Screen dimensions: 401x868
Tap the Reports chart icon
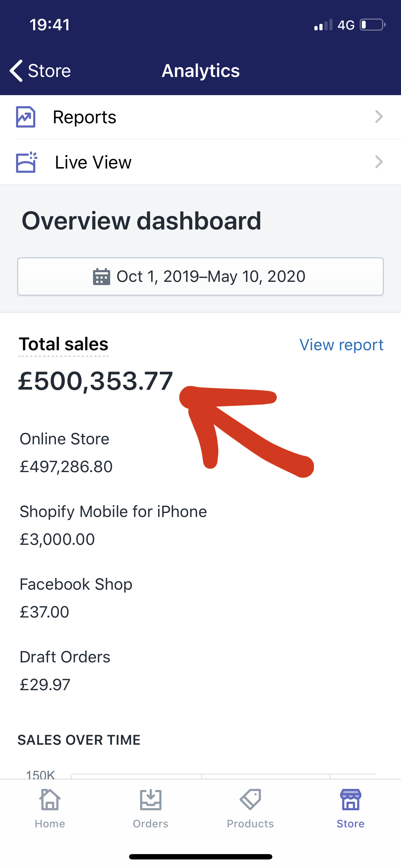(26, 117)
